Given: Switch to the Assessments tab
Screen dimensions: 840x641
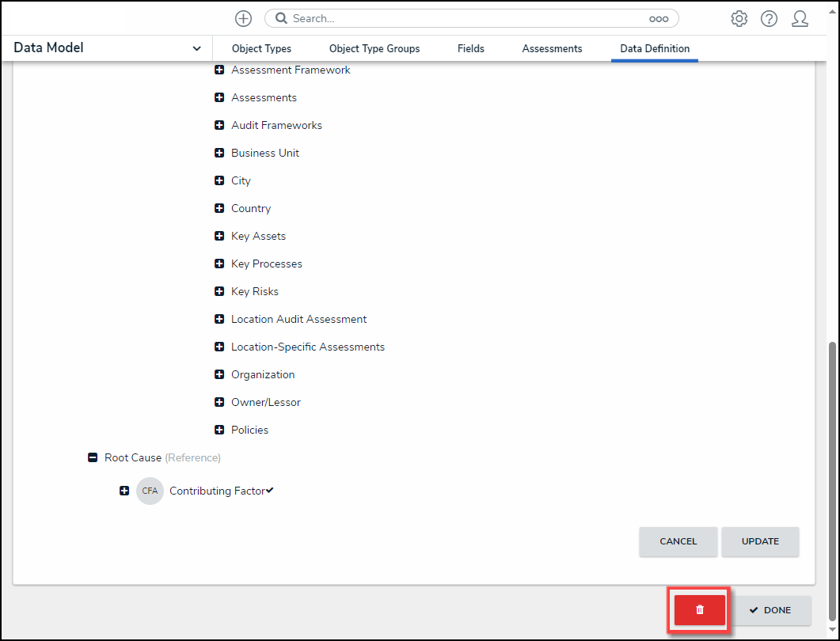Looking at the screenshot, I should 553,49.
